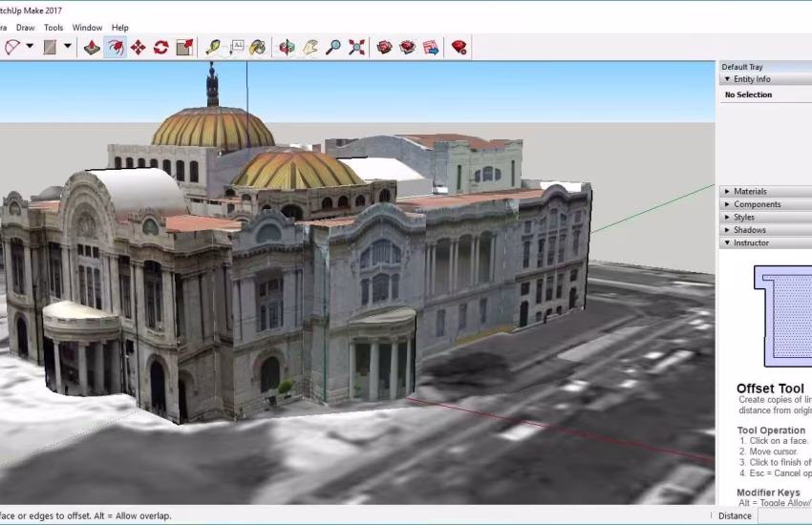Click the 'Offset Tool' heading

(x=770, y=388)
